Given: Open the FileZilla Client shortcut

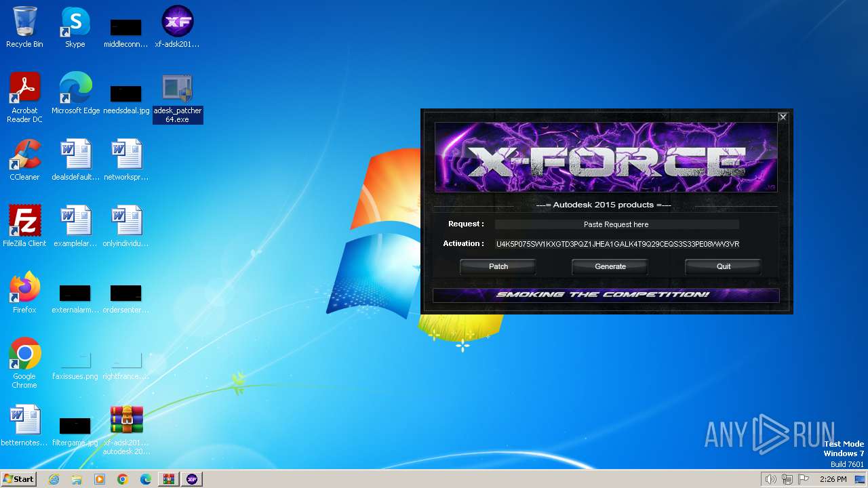Looking at the screenshot, I should (x=24, y=226).
